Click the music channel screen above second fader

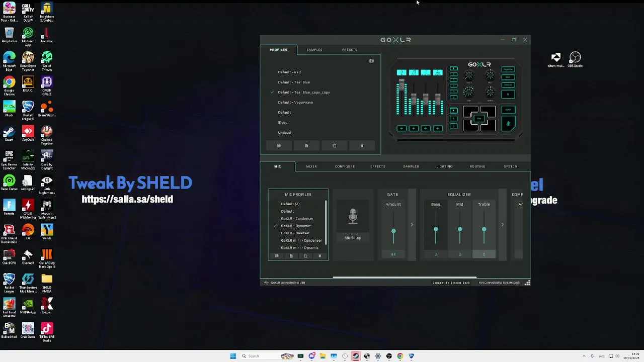click(x=414, y=72)
